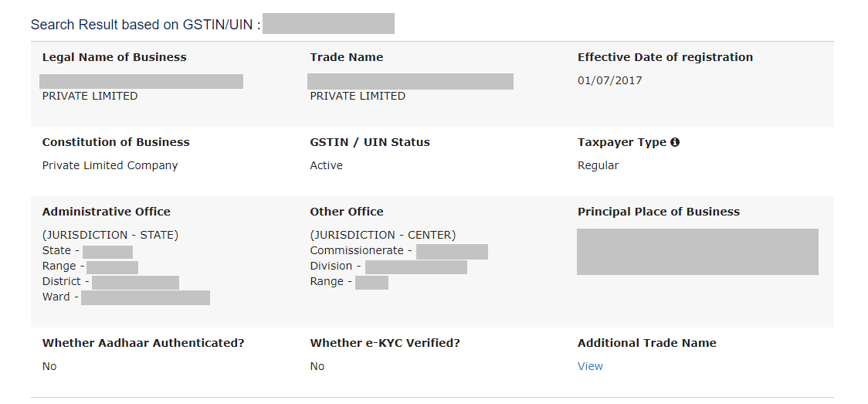This screenshot has width=868, height=404.
Task: Click the JURISDICTION - STATE text
Action: tap(110, 235)
